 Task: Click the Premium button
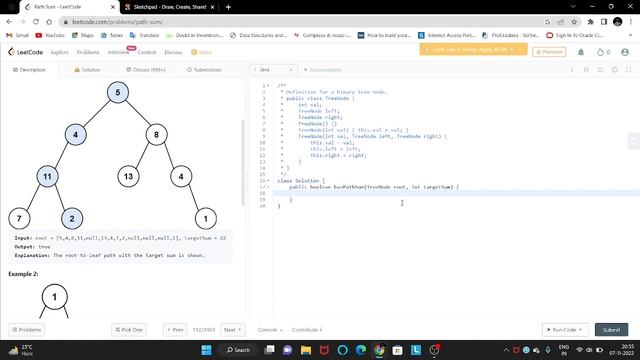click(x=549, y=52)
